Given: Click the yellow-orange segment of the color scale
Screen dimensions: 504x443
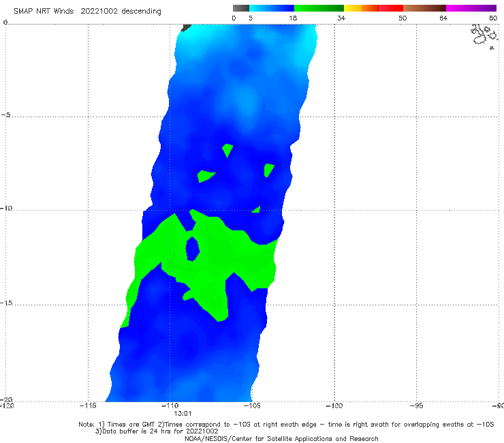Looking at the screenshot, I should click(361, 8).
